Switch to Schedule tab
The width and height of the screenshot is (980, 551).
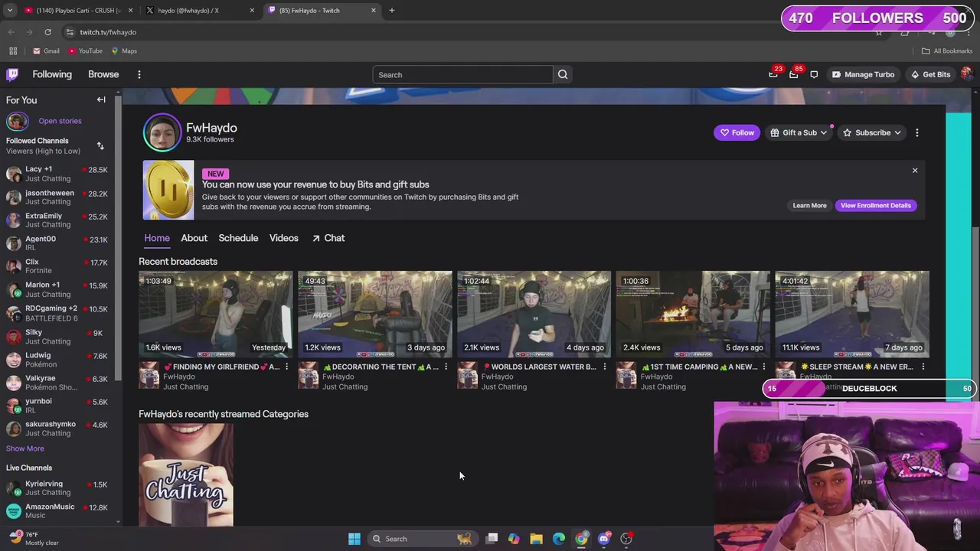click(238, 238)
